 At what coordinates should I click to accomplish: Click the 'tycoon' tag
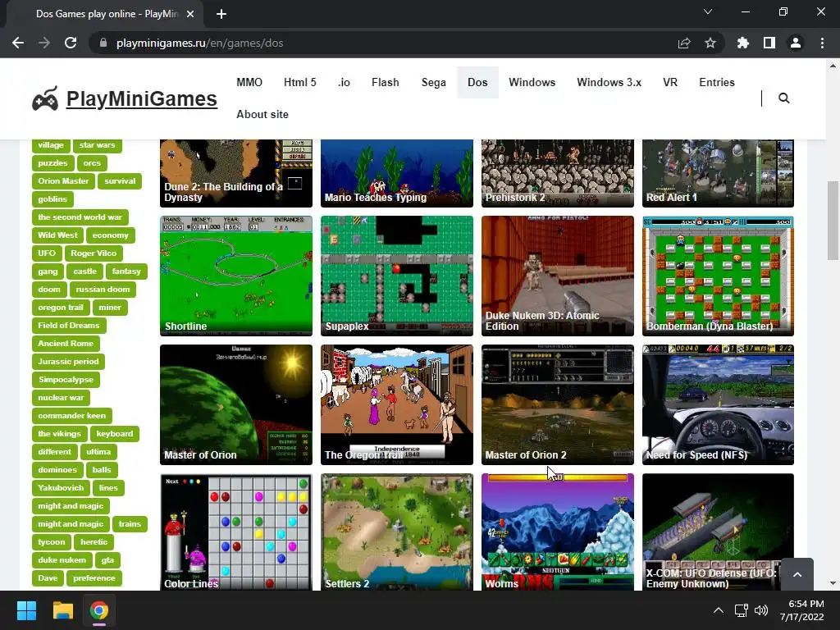pos(52,542)
